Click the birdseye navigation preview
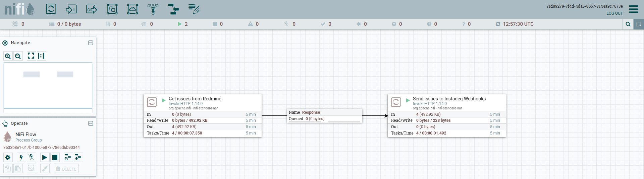This screenshot has height=179, width=644. pos(48,85)
